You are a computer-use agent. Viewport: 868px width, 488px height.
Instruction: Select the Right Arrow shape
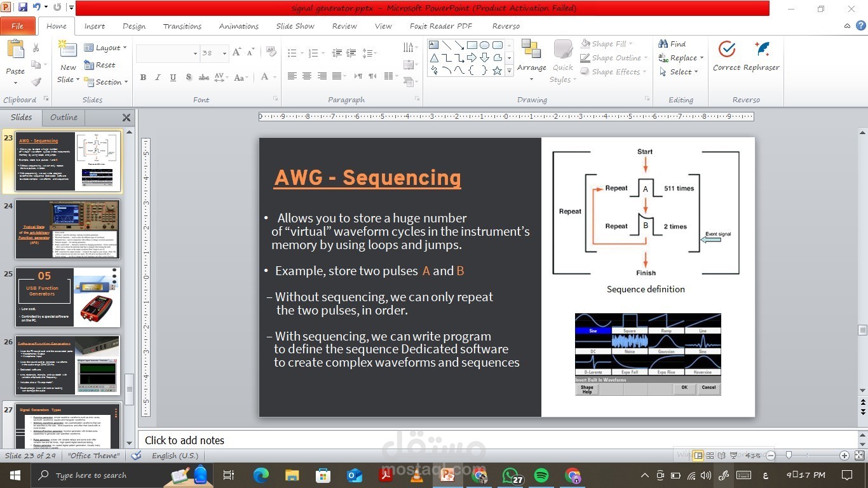471,58
